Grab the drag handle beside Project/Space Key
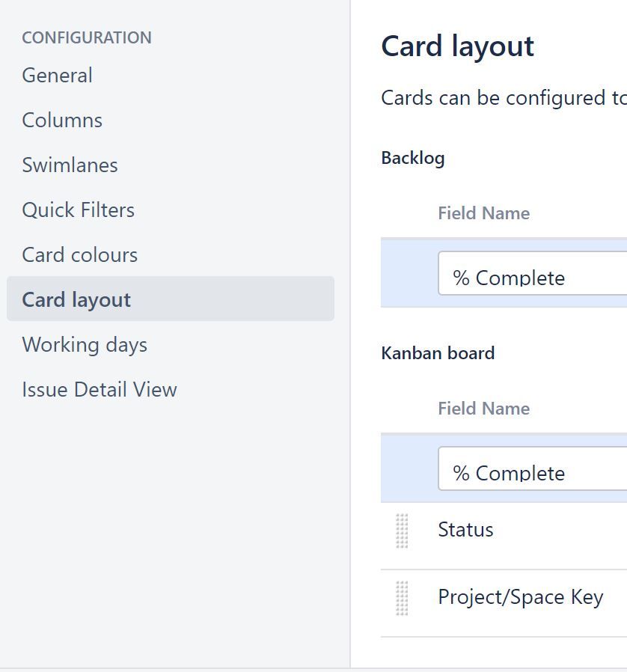 (403, 597)
